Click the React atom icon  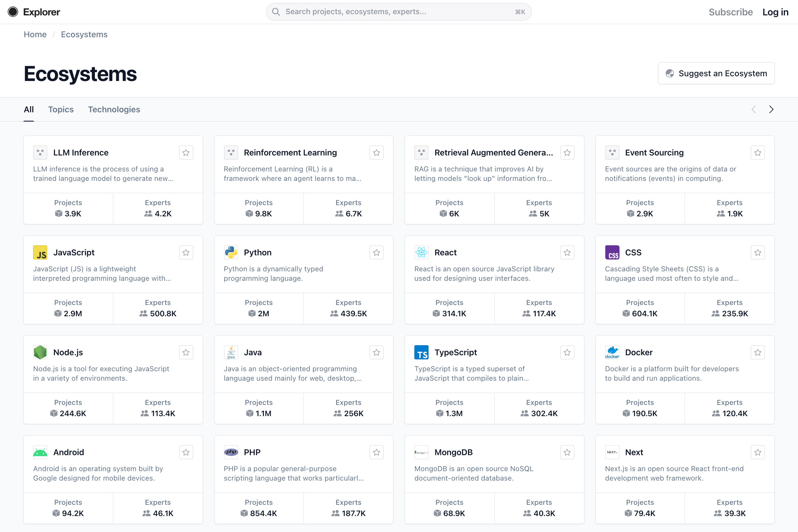421,252
